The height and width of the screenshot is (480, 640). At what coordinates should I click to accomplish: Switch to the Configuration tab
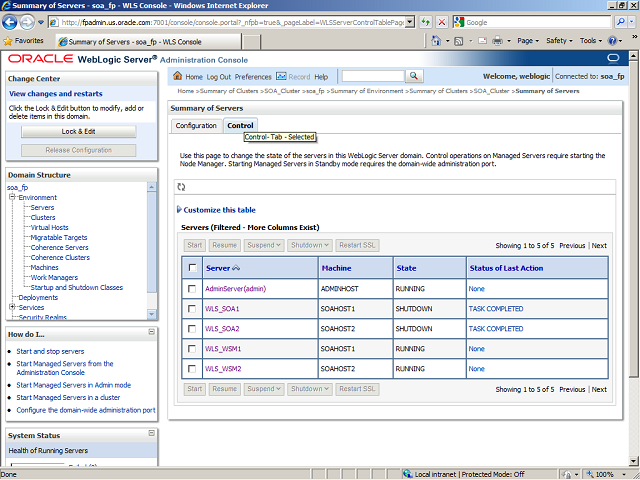[x=196, y=125]
